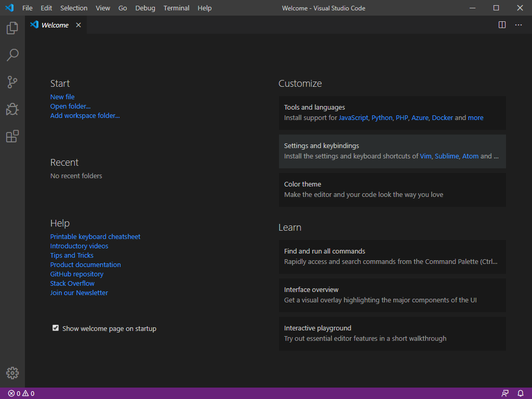Click the Vim keybindings link

[x=425, y=156]
